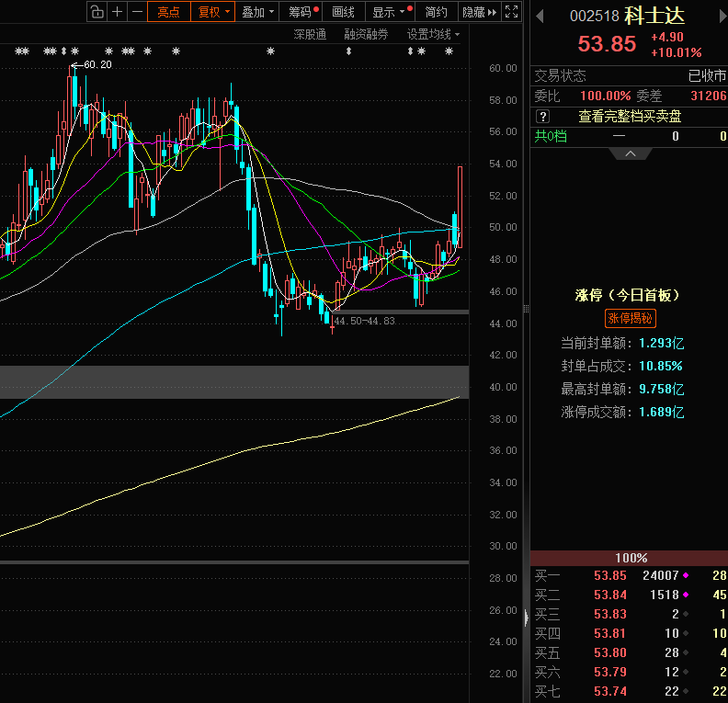Click the gray diamond in the 买六 row
The height and width of the screenshot is (703, 728).
(686, 672)
